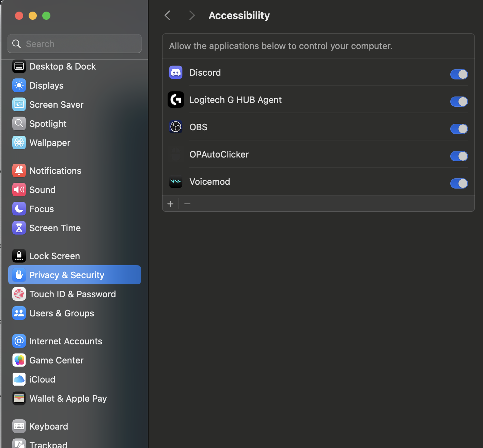
Task: Disable OPAutoClicker accessibility toggle
Action: point(459,156)
